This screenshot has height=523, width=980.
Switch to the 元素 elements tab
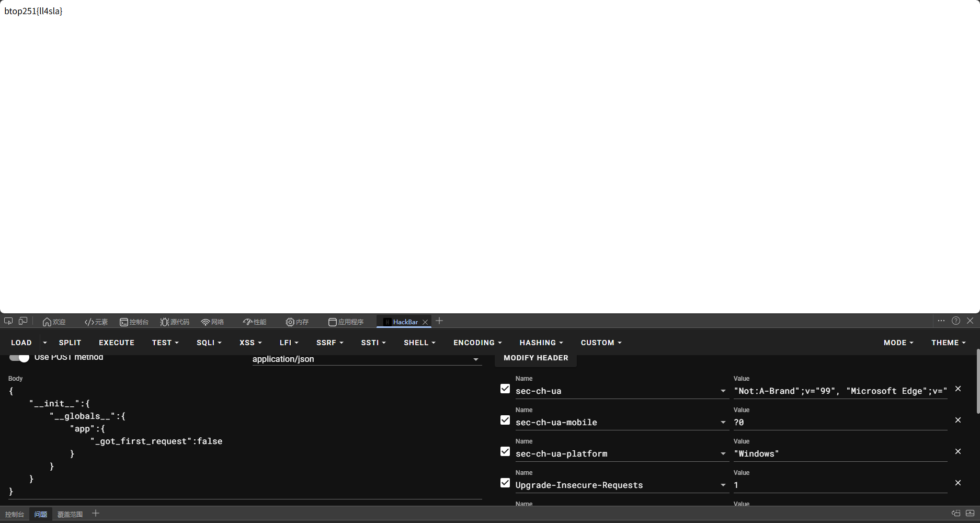tap(96, 322)
